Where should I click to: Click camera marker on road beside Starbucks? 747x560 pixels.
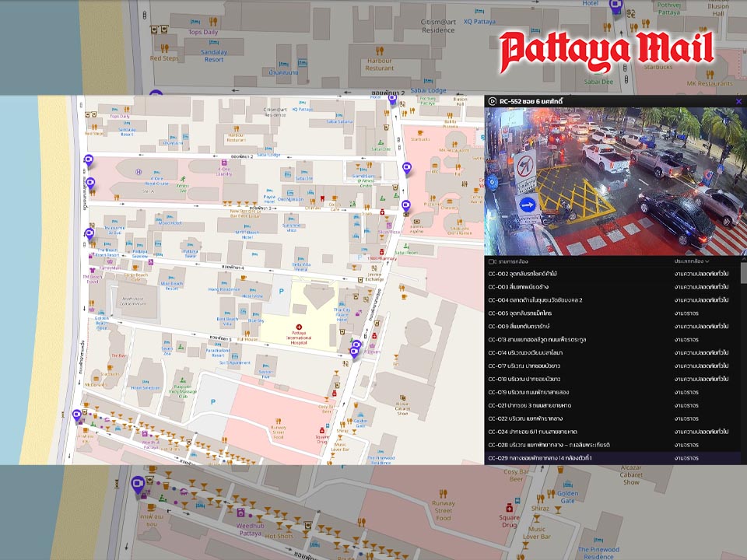pos(405,169)
